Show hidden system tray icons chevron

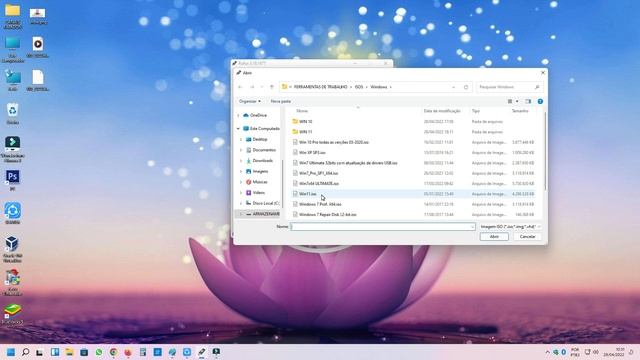coord(547,352)
